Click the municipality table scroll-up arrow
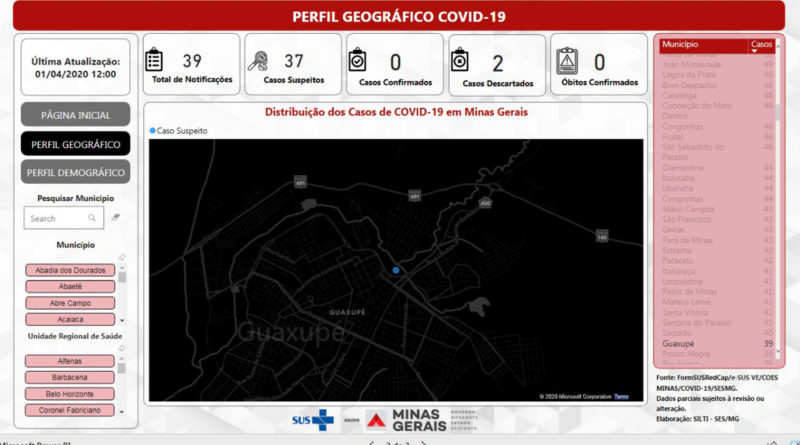 (x=778, y=46)
